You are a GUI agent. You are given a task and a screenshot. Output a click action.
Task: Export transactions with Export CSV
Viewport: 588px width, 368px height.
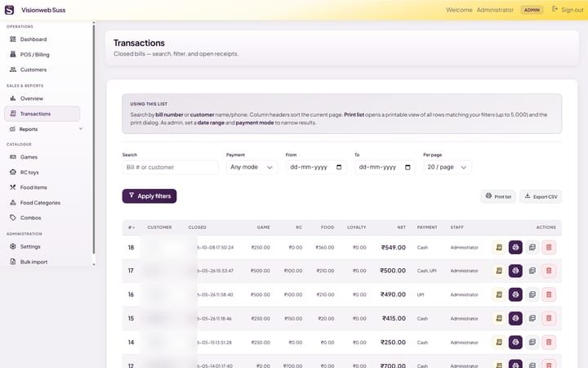coord(541,196)
